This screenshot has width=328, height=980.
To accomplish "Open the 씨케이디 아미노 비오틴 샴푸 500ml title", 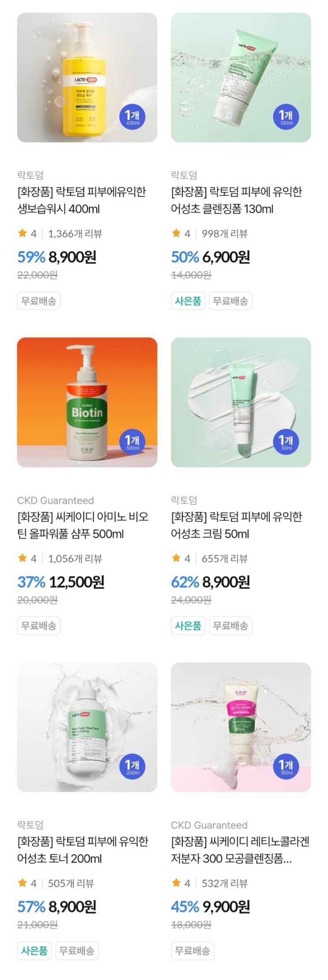I will click(x=83, y=525).
